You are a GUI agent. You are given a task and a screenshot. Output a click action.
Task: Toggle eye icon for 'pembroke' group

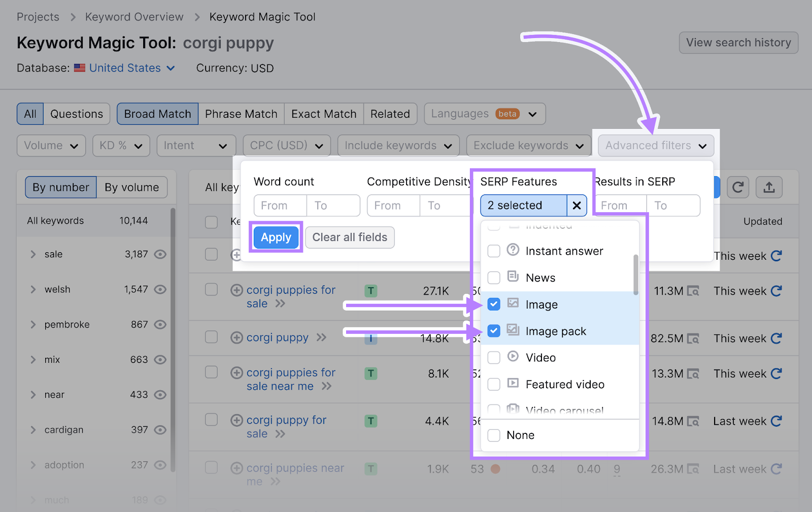160,324
